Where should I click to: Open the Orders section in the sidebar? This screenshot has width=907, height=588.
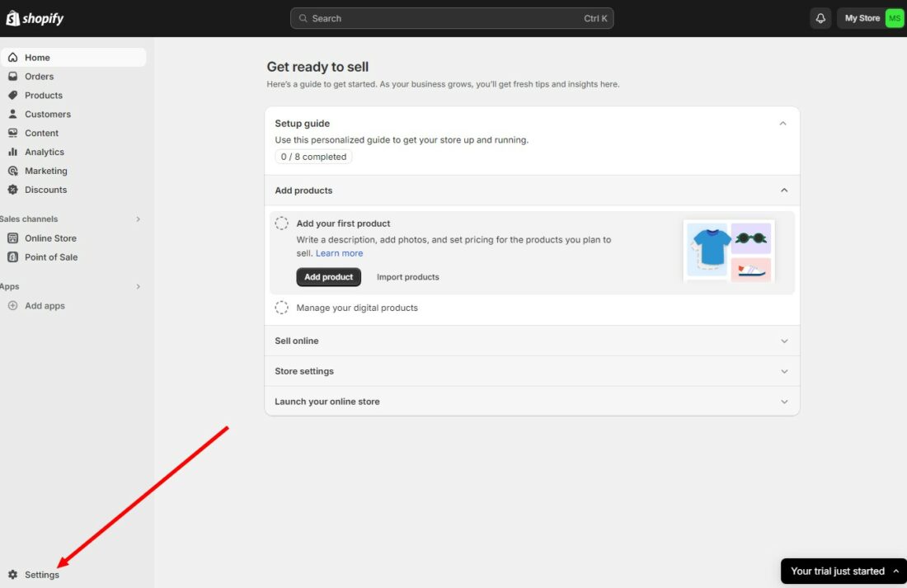40,76
